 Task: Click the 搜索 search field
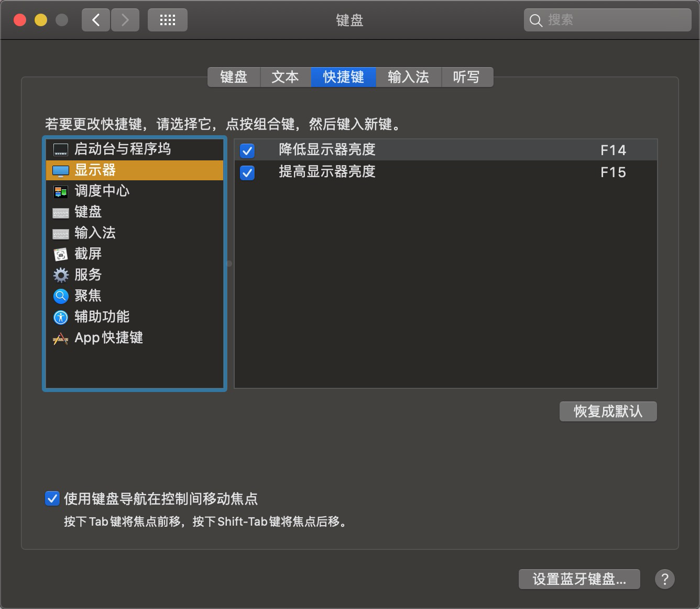pos(613,20)
